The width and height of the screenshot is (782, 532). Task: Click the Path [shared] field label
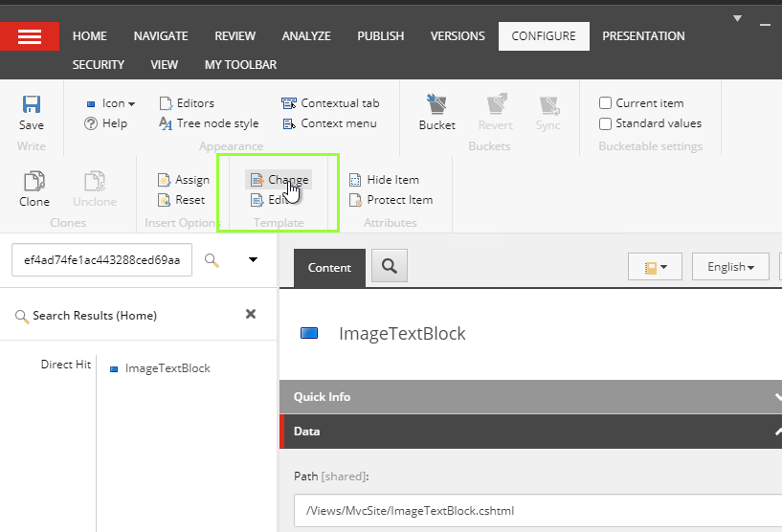(x=331, y=477)
